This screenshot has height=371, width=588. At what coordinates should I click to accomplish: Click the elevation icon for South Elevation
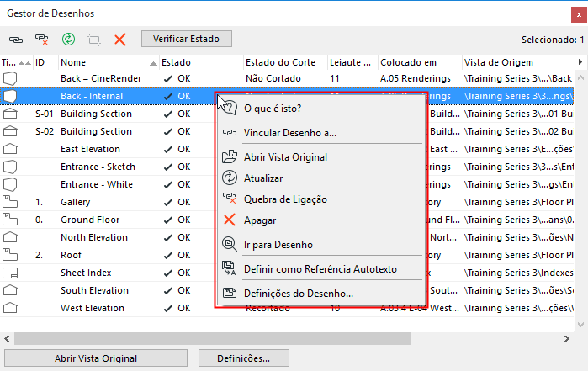pos(10,290)
